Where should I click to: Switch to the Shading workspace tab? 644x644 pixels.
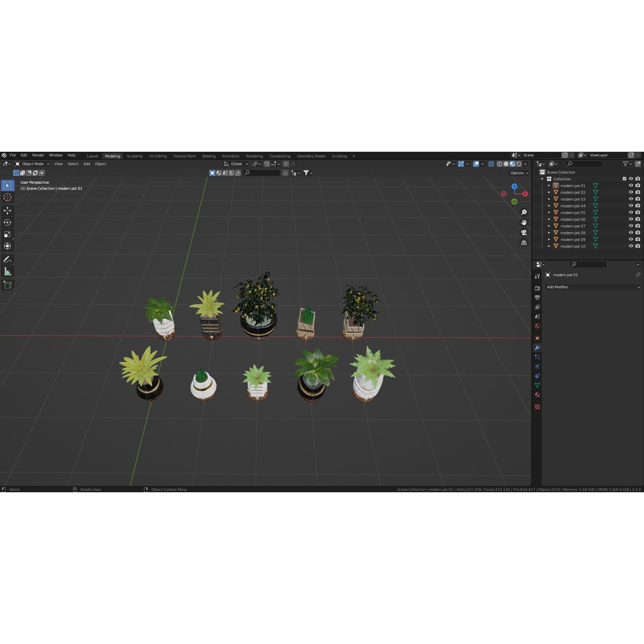(x=209, y=156)
